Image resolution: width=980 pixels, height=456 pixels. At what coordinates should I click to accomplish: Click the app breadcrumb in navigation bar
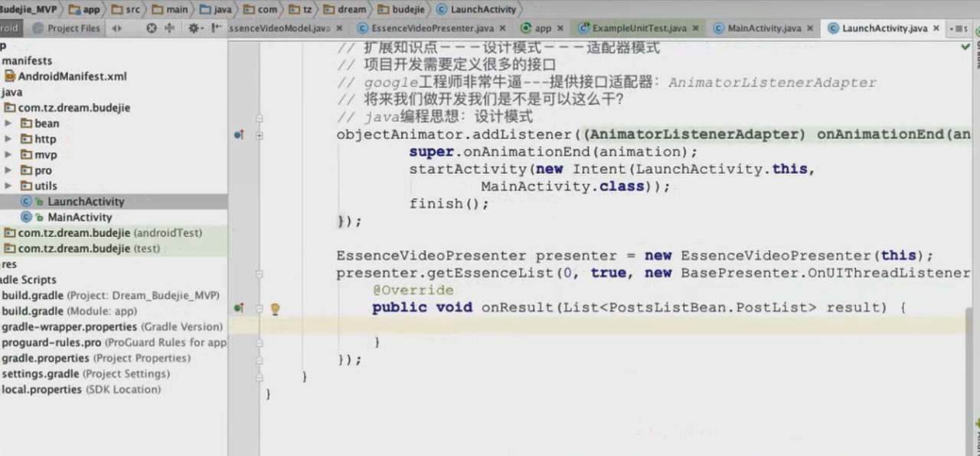84,9
